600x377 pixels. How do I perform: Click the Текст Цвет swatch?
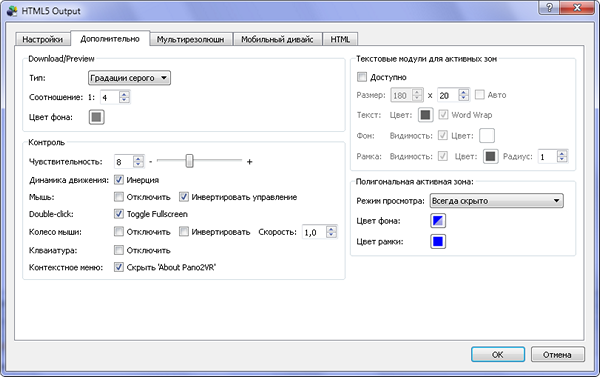coord(425,115)
